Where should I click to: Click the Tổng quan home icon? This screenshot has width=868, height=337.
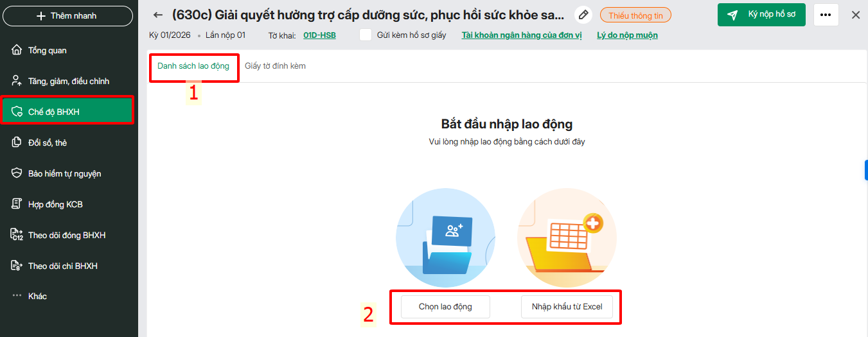tap(17, 50)
